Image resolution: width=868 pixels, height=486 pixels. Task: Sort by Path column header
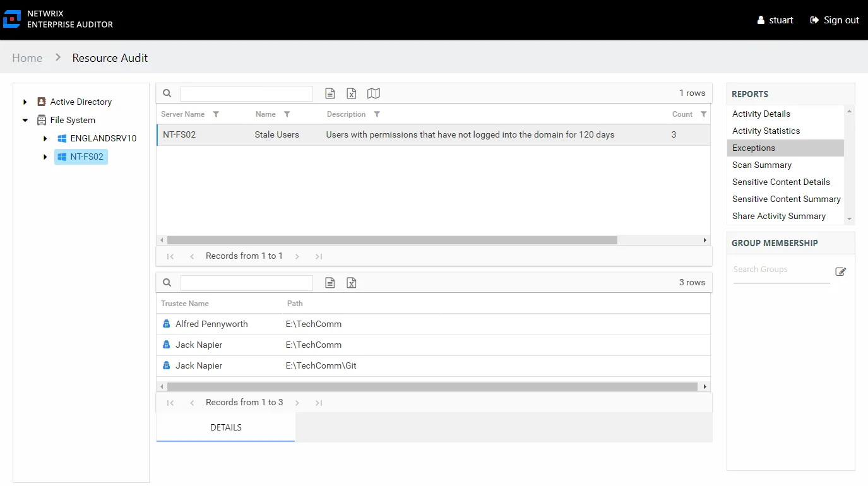click(x=295, y=304)
